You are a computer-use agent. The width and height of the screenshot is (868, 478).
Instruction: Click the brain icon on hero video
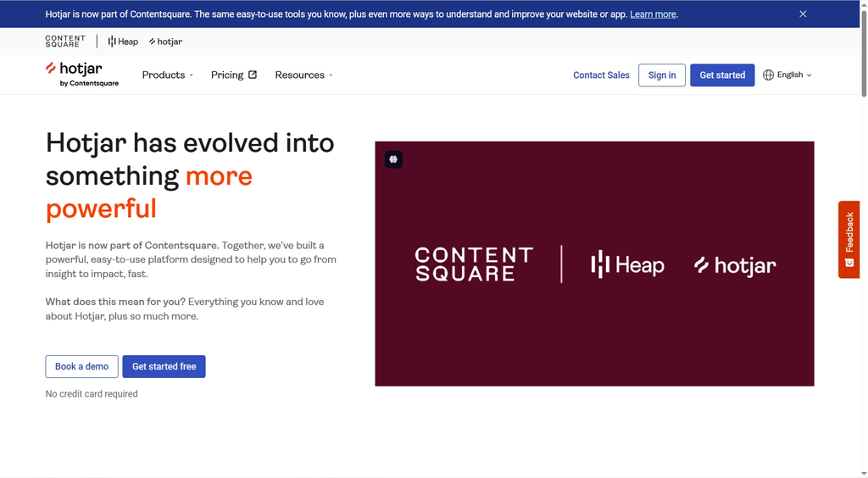[x=393, y=159]
